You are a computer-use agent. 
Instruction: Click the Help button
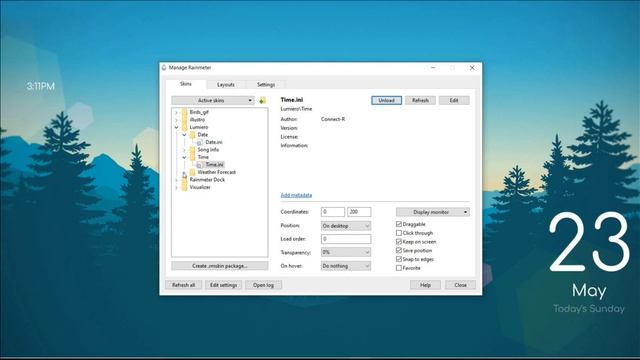[x=425, y=285]
